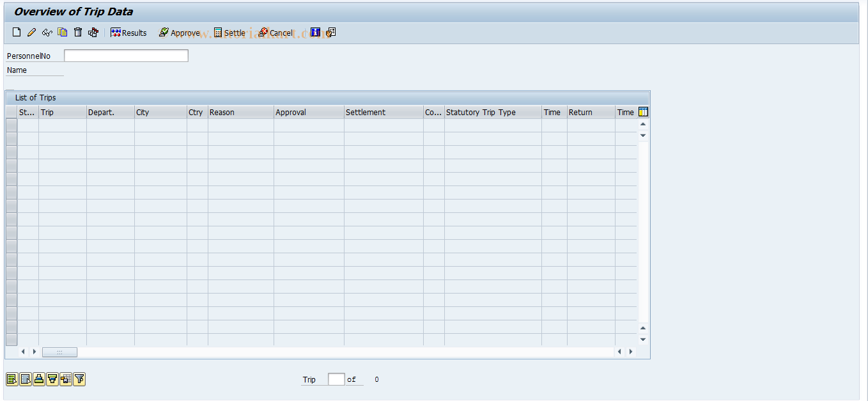868x401 pixels.
Task: Click the Create new trip icon
Action: click(17, 33)
